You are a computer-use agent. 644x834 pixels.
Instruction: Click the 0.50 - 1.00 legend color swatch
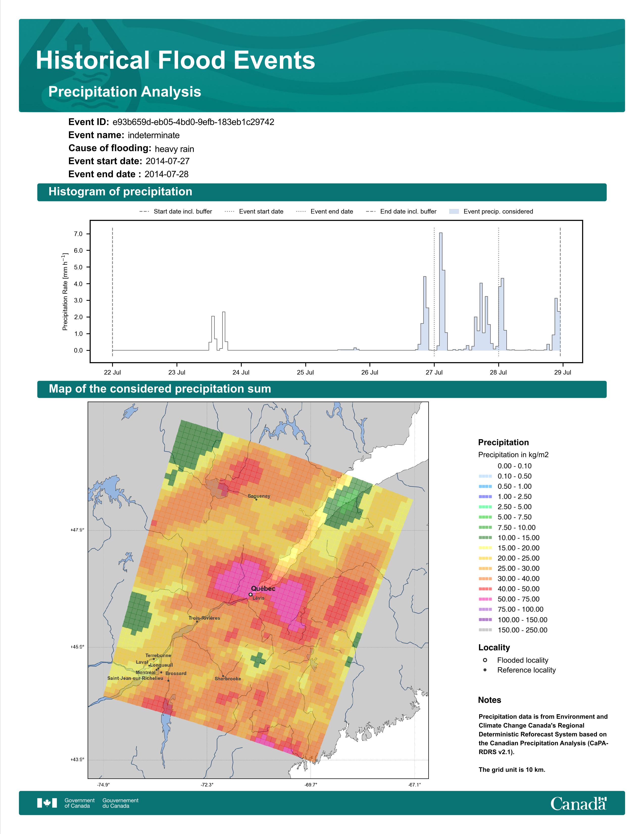point(485,487)
